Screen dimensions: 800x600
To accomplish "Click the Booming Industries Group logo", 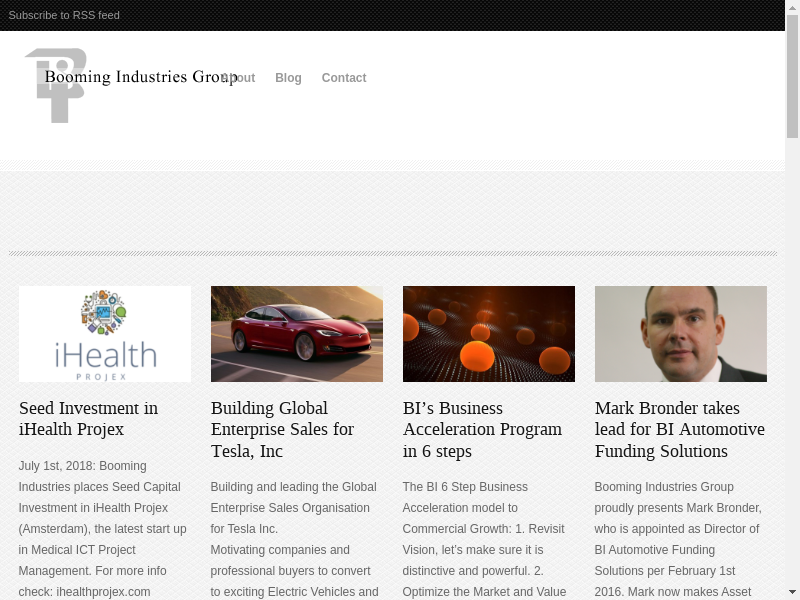I will pos(56,86).
